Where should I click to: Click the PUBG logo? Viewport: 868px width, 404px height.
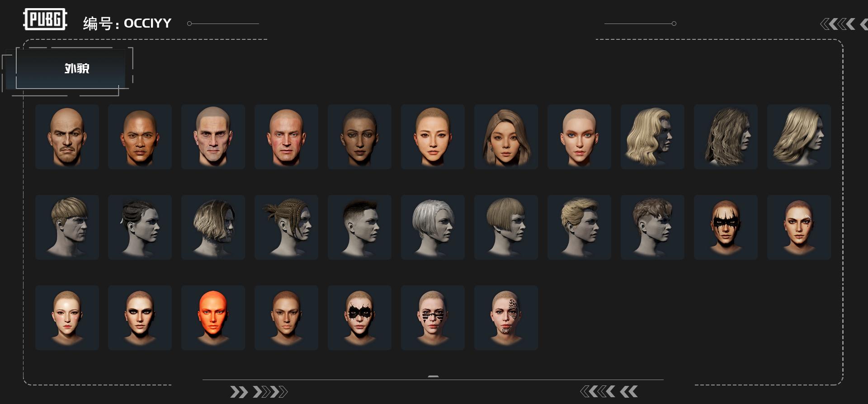tap(45, 19)
